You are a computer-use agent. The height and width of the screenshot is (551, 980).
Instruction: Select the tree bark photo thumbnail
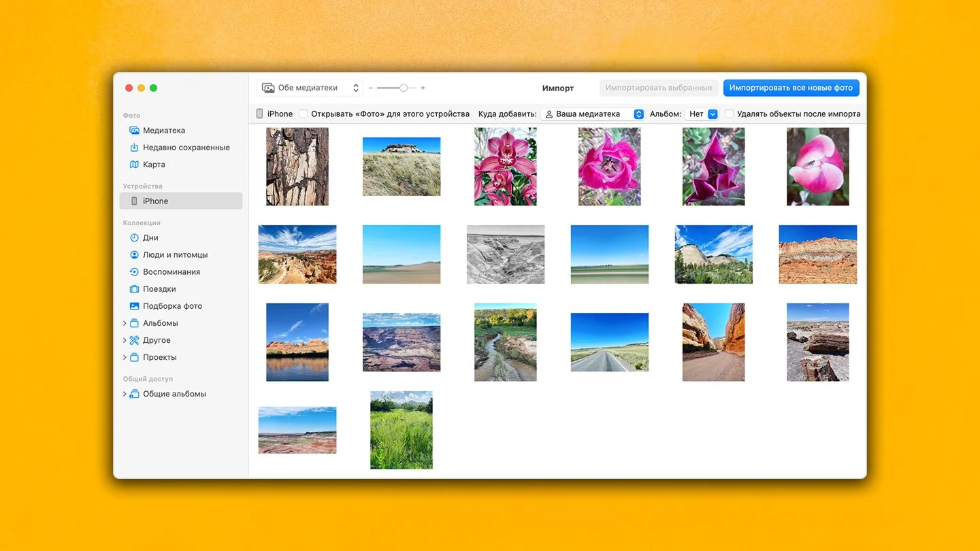(x=297, y=167)
